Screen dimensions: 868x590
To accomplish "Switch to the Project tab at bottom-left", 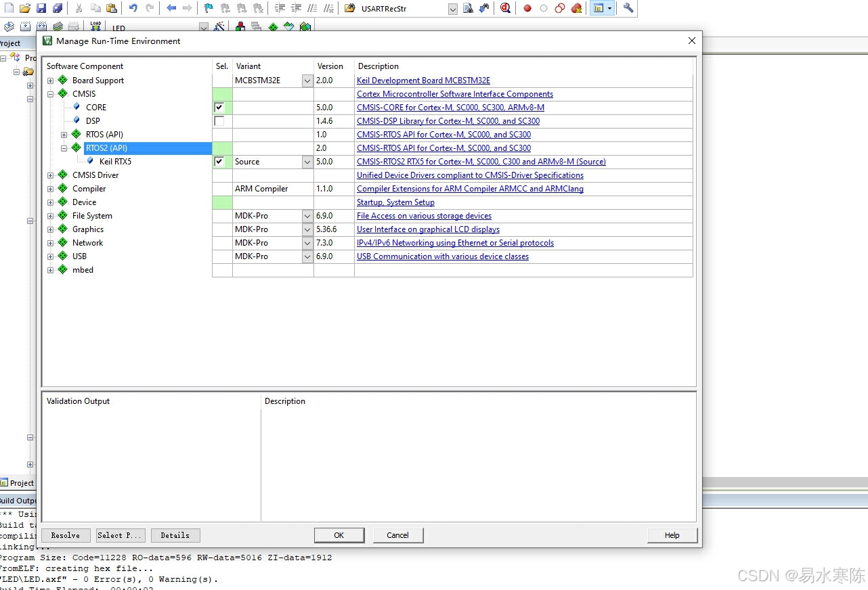I will [17, 483].
